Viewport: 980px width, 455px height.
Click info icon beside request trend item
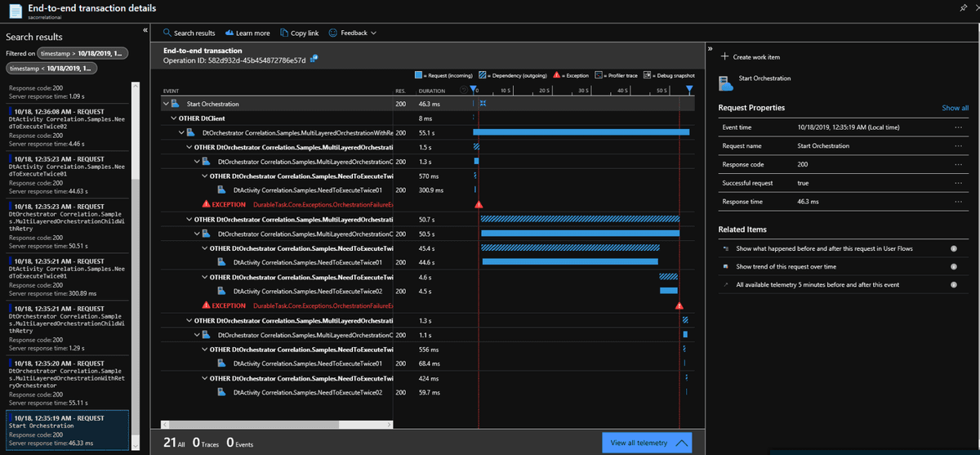pyautogui.click(x=954, y=266)
